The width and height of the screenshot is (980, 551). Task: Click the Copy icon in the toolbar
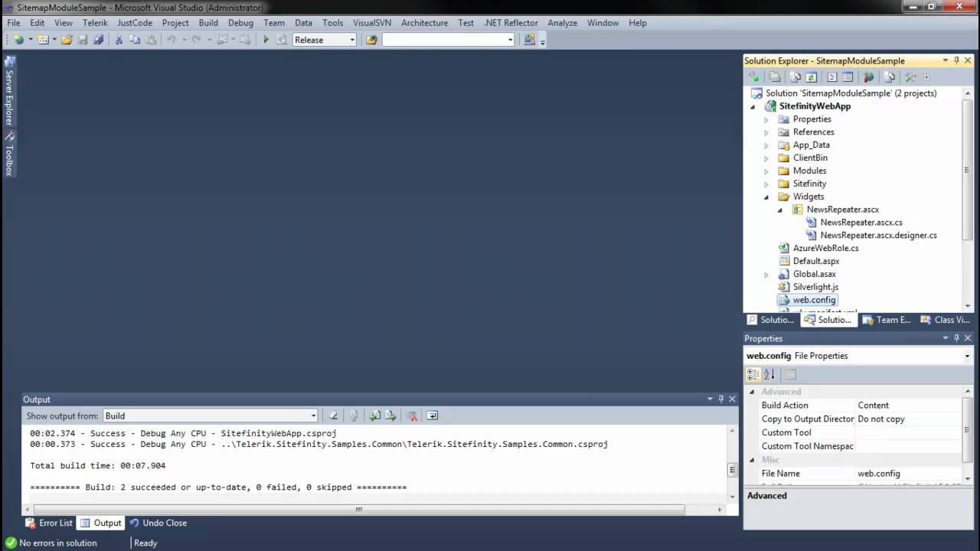coord(135,40)
